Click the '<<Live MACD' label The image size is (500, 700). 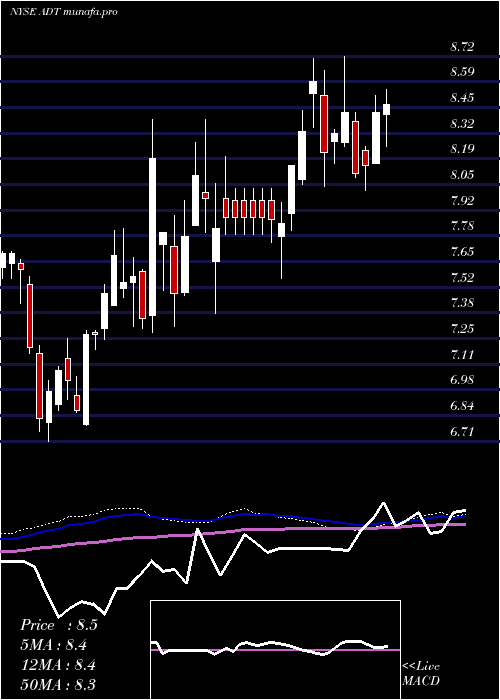coord(421,674)
